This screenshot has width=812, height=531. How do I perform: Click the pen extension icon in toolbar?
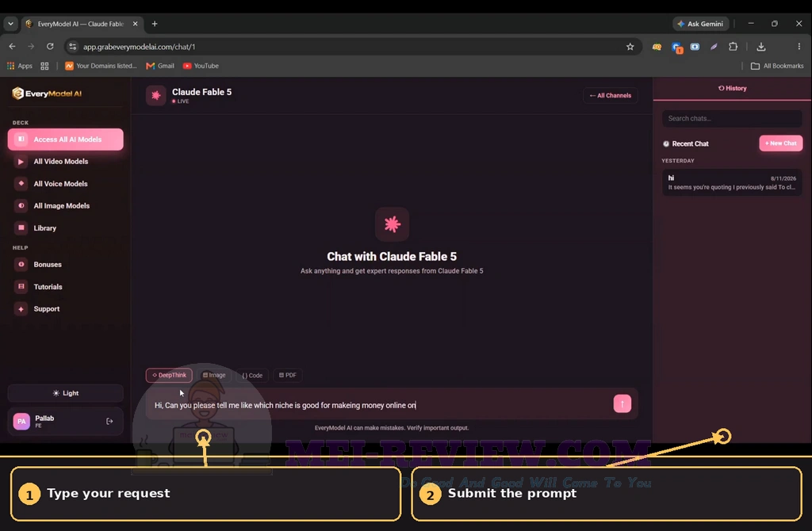click(x=714, y=47)
